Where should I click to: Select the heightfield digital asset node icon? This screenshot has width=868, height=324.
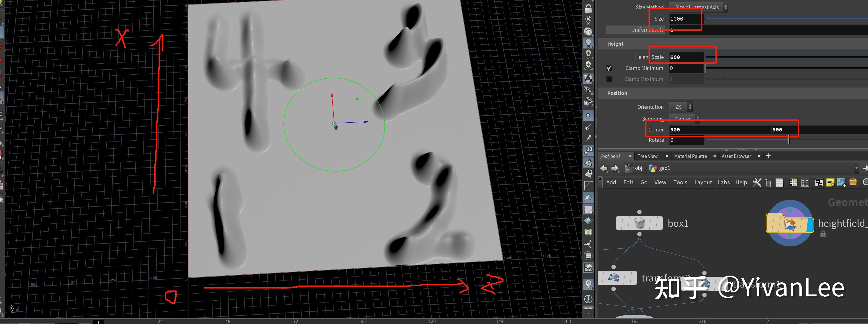790,223
